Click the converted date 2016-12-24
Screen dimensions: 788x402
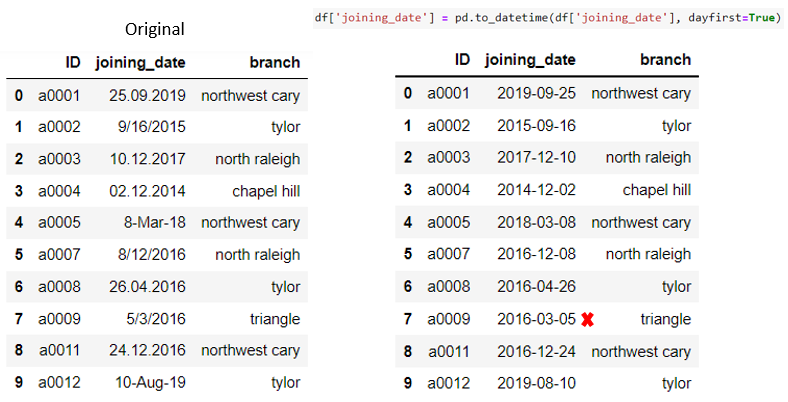(x=536, y=351)
